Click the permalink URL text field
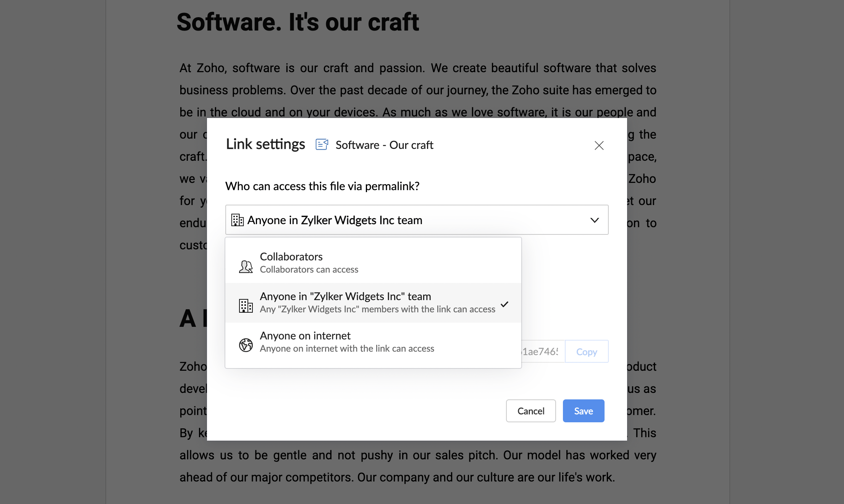The width and height of the screenshot is (844, 504). tap(542, 351)
